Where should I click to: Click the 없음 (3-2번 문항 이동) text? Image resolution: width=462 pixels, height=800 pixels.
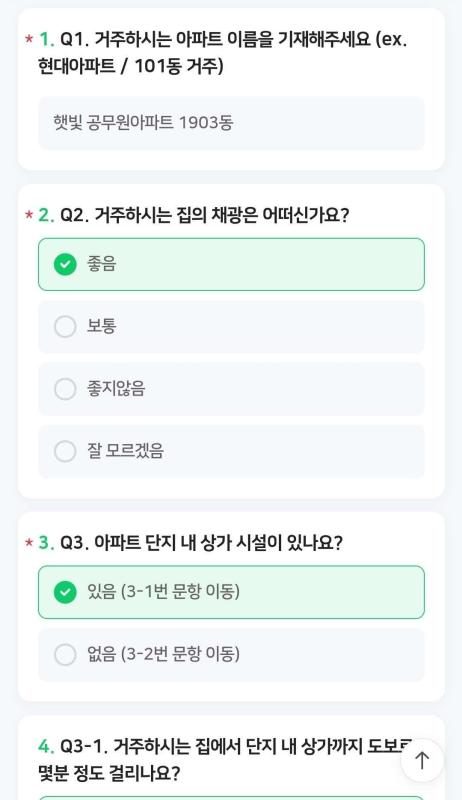(x=163, y=655)
